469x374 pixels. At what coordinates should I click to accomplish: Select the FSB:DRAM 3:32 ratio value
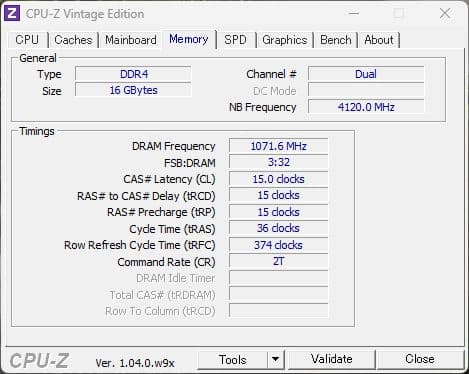coord(279,163)
